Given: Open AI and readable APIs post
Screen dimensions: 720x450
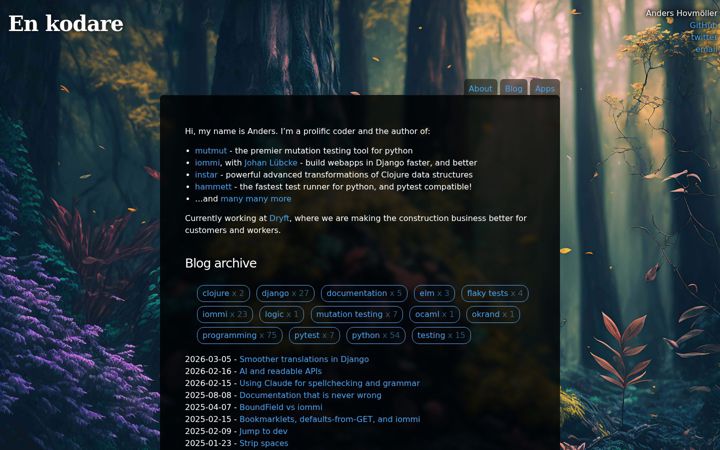Looking at the screenshot, I should coord(281,371).
